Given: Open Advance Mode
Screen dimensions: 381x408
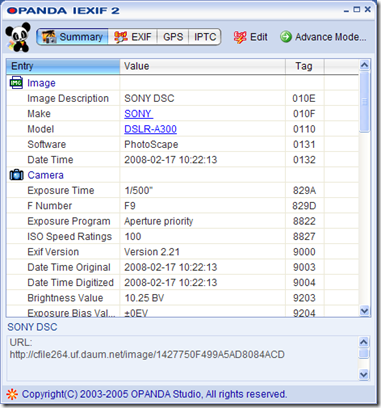Looking at the screenshot, I should pyautogui.click(x=323, y=37).
